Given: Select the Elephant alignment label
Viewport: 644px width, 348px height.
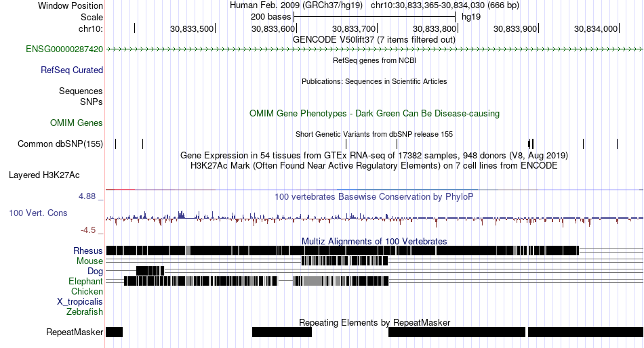Looking at the screenshot, I should point(86,282).
